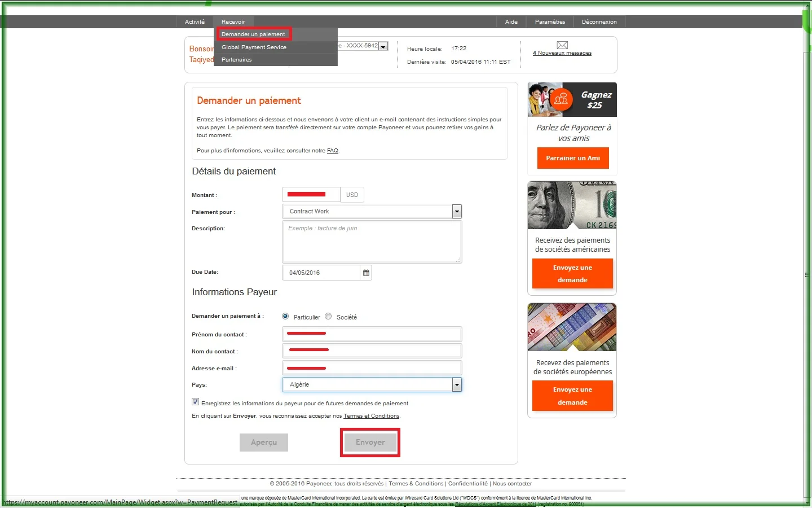Image resolution: width=812 pixels, height=508 pixels.
Task: Open the Pays country dropdown
Action: tap(457, 385)
